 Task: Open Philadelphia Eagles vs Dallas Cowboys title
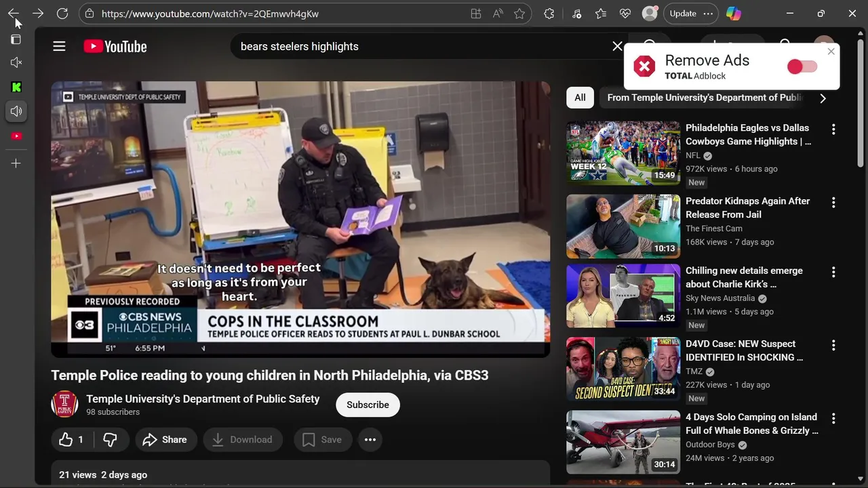tap(749, 134)
